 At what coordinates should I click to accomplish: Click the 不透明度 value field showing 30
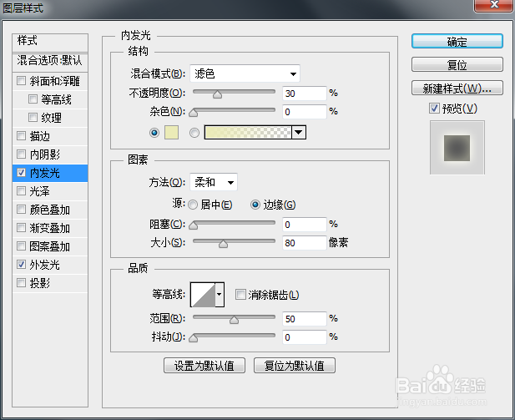click(x=305, y=94)
